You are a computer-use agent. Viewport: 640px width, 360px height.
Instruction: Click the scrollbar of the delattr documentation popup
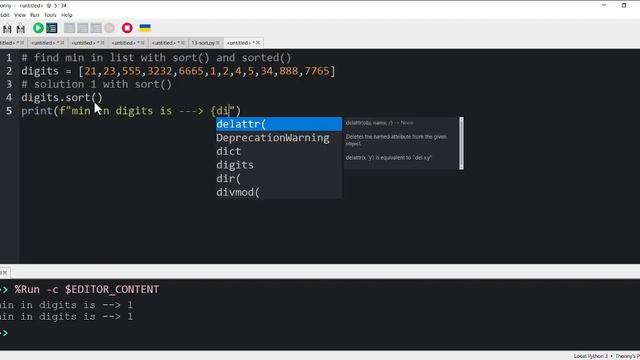(x=462, y=143)
